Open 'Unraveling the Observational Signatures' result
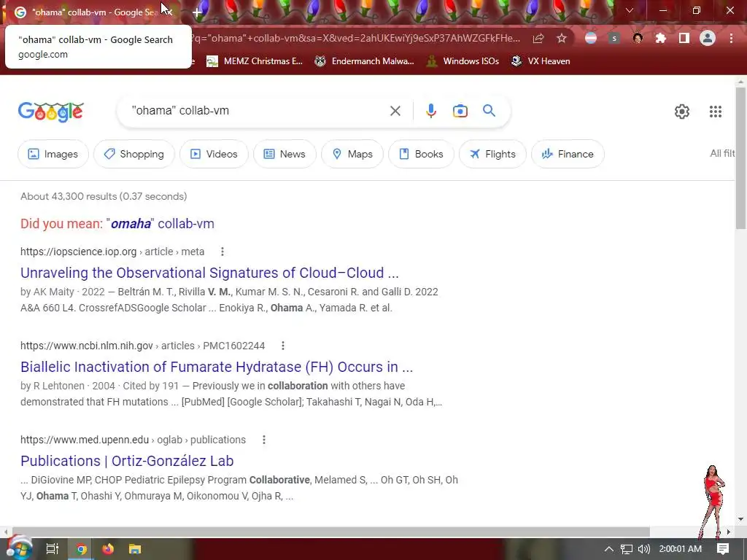 point(209,273)
